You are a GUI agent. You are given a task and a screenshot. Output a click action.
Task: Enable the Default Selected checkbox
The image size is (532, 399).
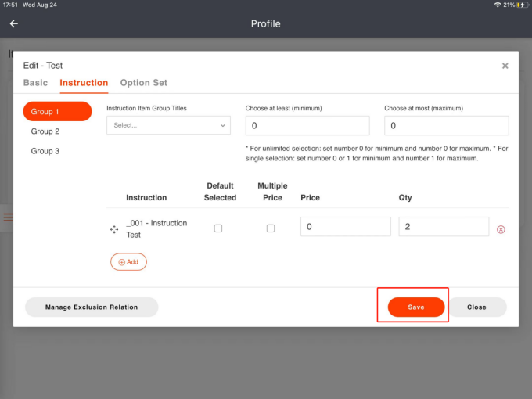[218, 228]
